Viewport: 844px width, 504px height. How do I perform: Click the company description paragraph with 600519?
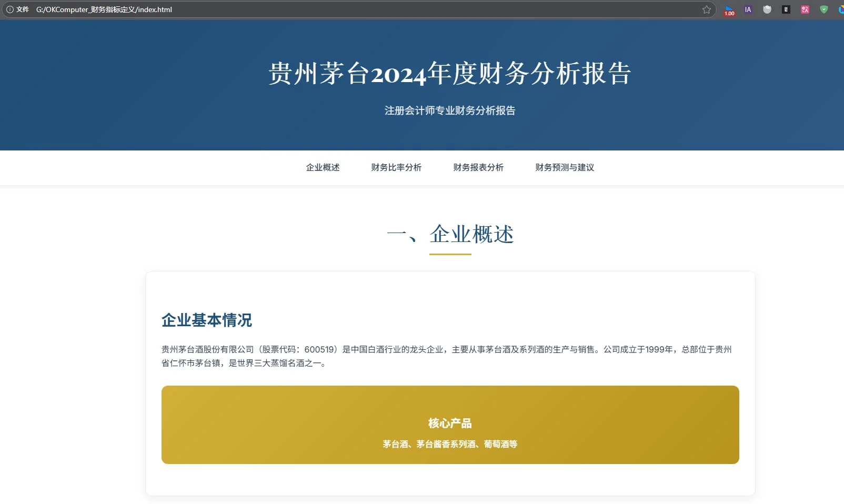tap(446, 356)
